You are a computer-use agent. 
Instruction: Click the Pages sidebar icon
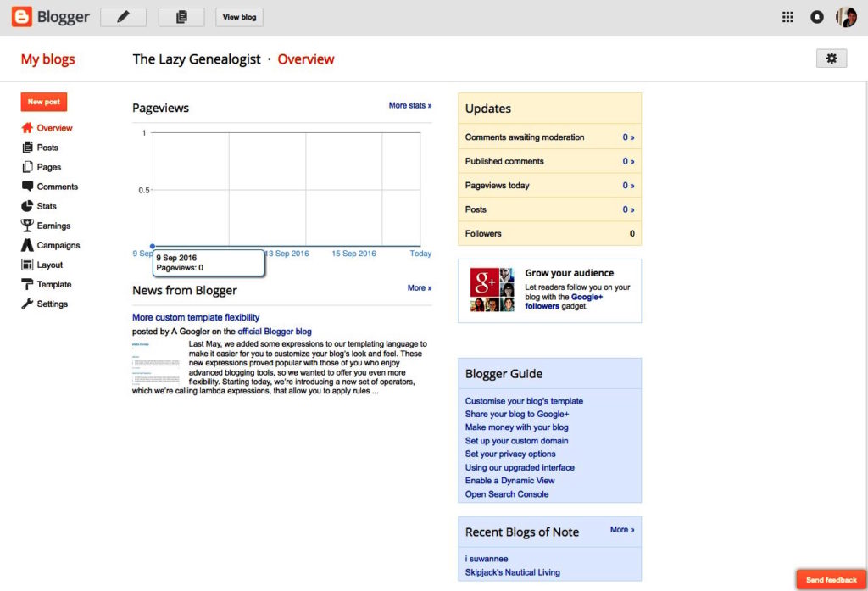tap(27, 167)
